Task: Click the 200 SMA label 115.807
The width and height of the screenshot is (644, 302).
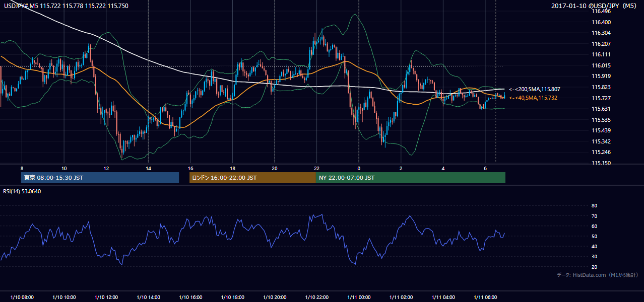Action: (x=534, y=89)
